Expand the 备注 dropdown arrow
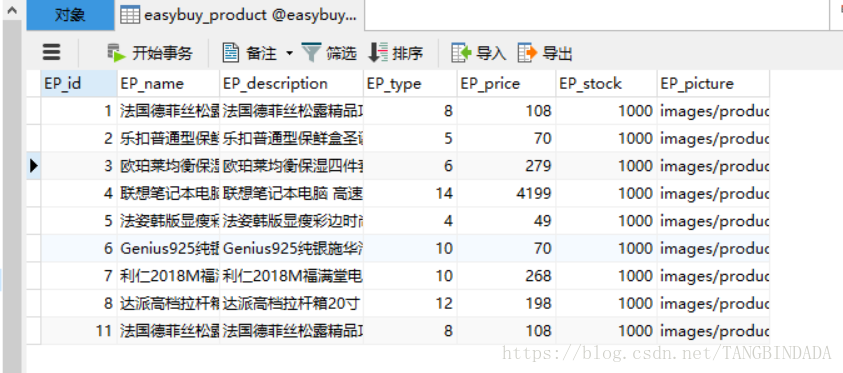The image size is (843, 373). (289, 53)
